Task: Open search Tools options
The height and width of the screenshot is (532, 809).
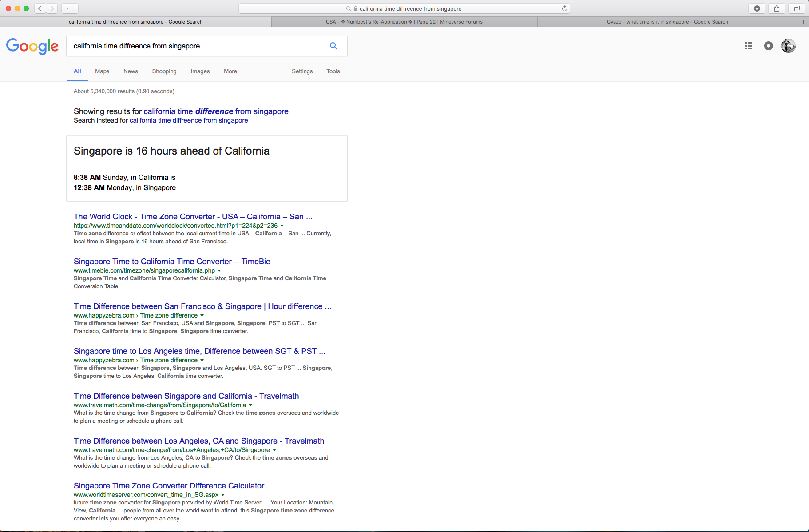Action: [333, 71]
